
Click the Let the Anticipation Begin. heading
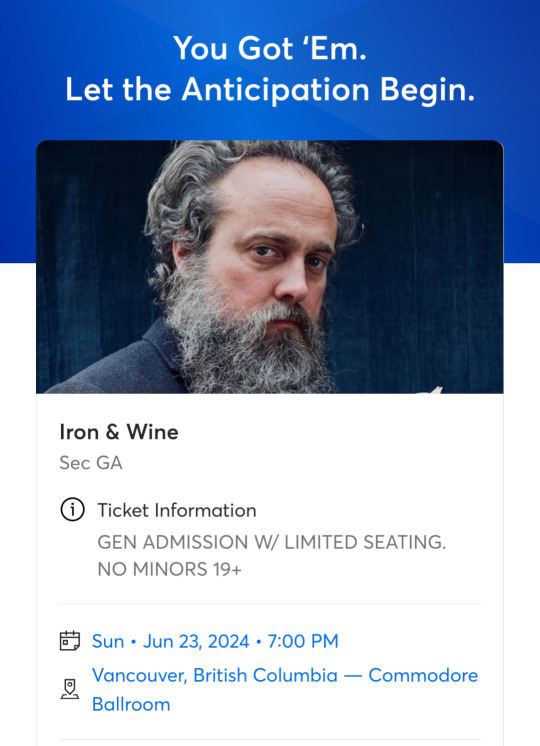(x=270, y=89)
